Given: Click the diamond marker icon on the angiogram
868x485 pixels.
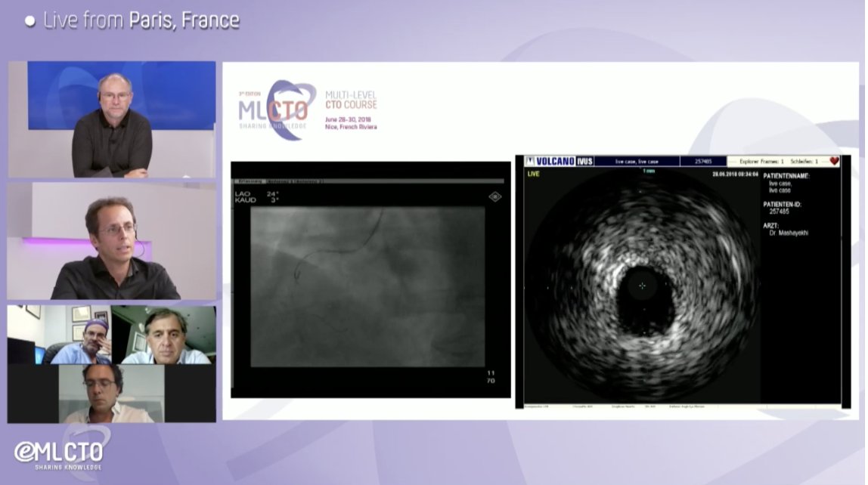Looking at the screenshot, I should click(495, 196).
